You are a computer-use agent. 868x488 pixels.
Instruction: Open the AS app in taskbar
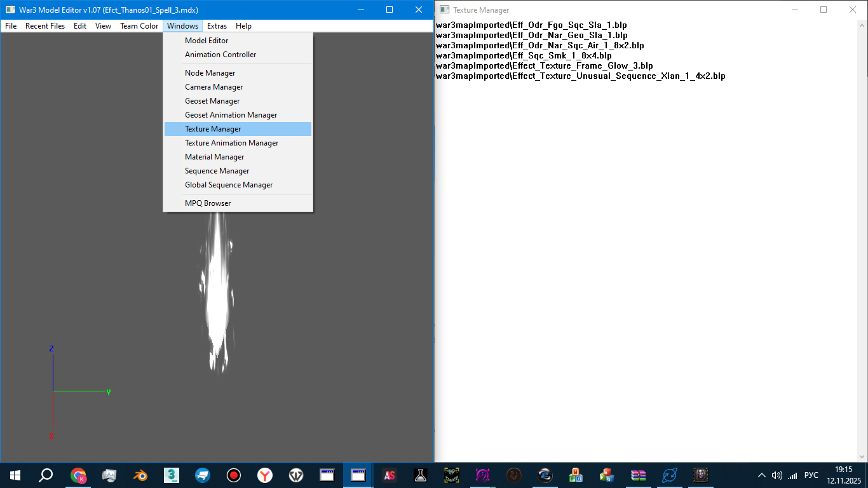(x=390, y=475)
